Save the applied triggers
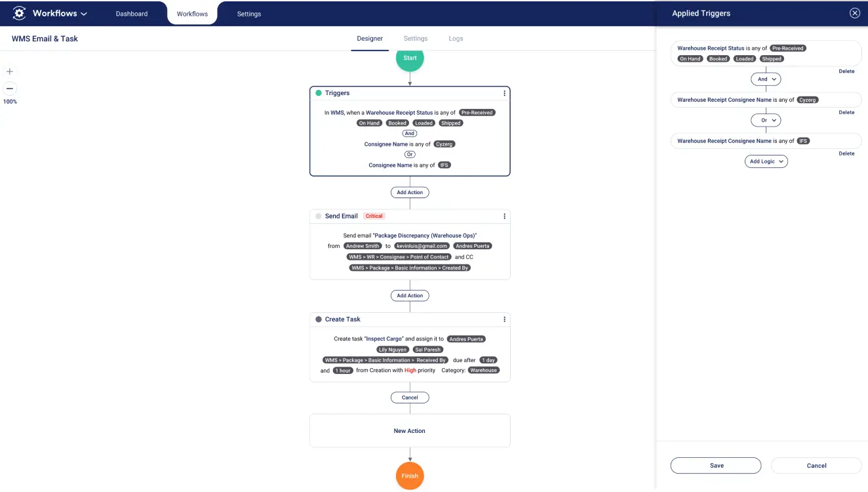868x492 pixels. 716,466
